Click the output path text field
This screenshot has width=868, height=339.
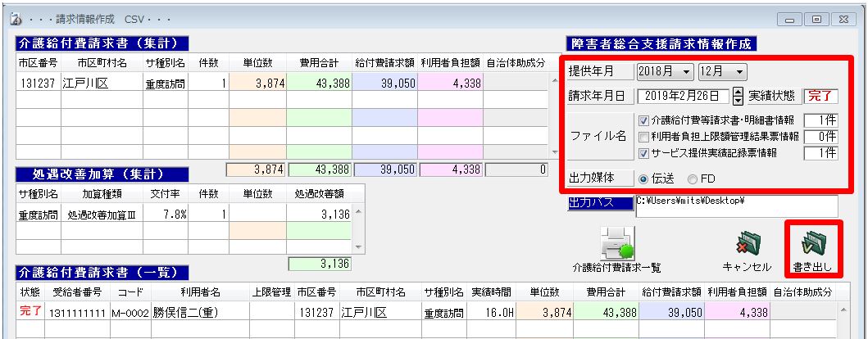point(735,206)
